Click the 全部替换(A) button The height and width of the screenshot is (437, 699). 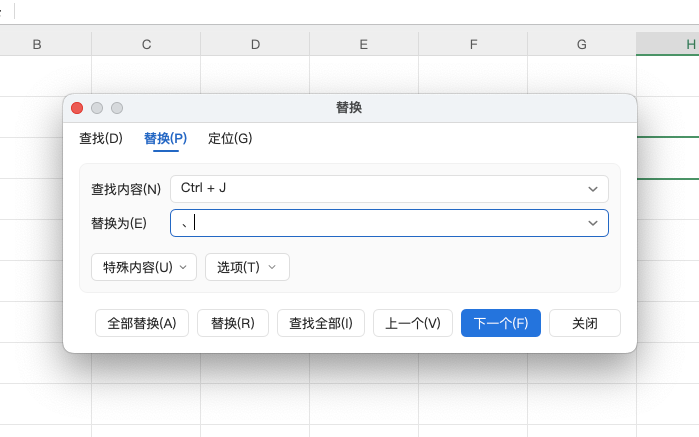tap(142, 323)
